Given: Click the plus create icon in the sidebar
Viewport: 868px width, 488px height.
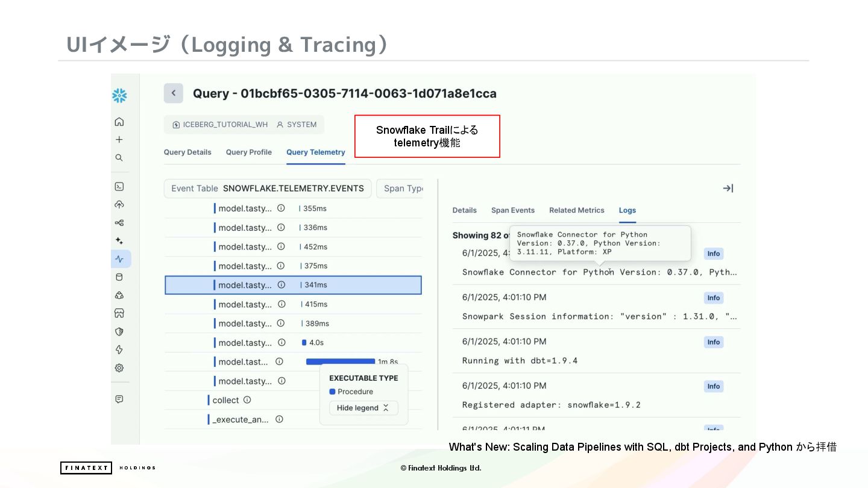Looking at the screenshot, I should click(119, 140).
